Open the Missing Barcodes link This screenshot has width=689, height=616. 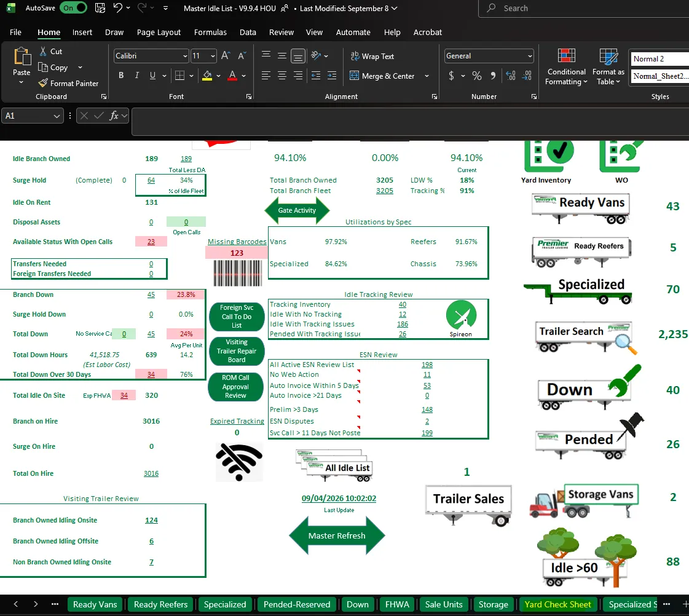pos(237,242)
